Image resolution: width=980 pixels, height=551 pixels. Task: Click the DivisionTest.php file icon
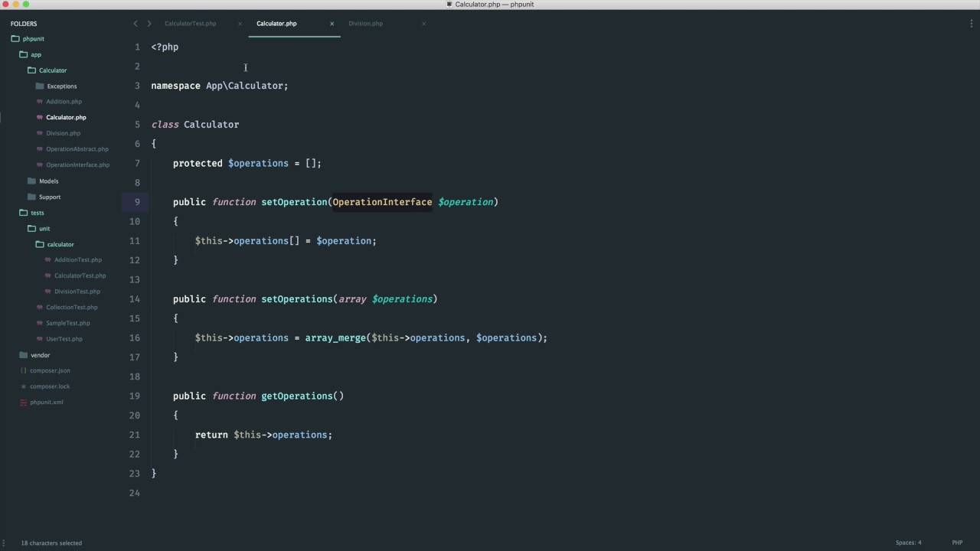tap(47, 292)
